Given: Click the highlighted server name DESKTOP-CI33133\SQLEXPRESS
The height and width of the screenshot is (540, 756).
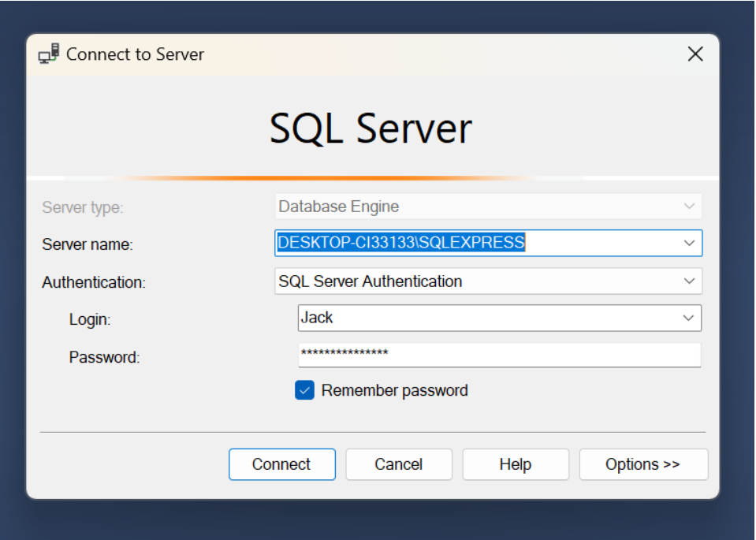Looking at the screenshot, I should (400, 243).
